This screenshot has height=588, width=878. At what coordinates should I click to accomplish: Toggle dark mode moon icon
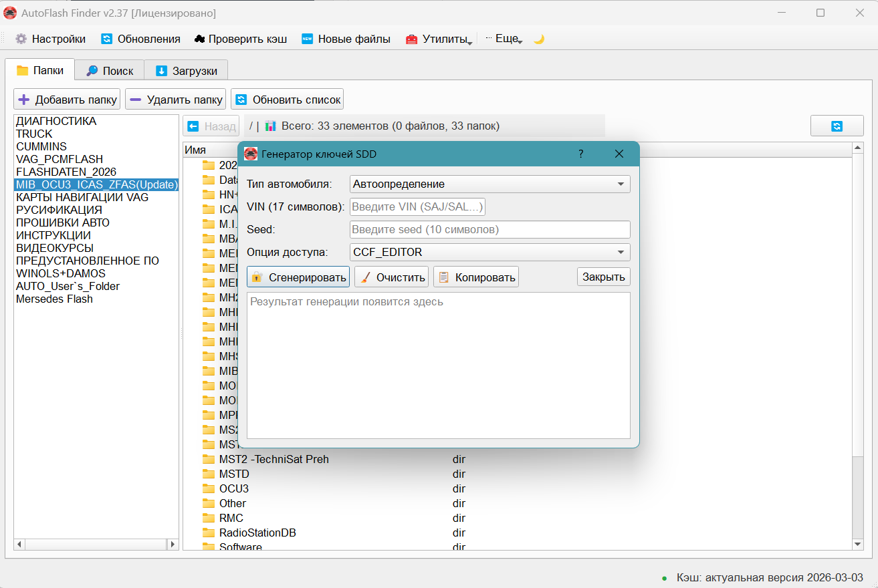coord(538,39)
